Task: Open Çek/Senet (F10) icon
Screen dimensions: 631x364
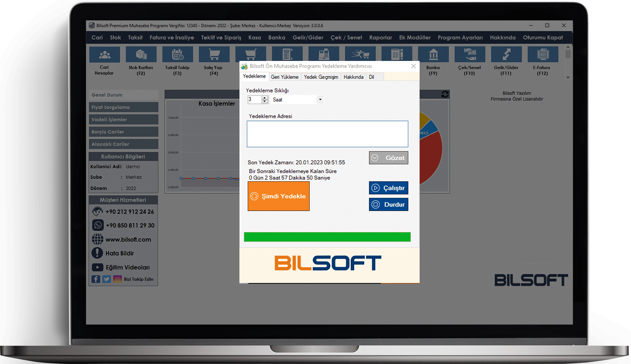Action: click(470, 54)
